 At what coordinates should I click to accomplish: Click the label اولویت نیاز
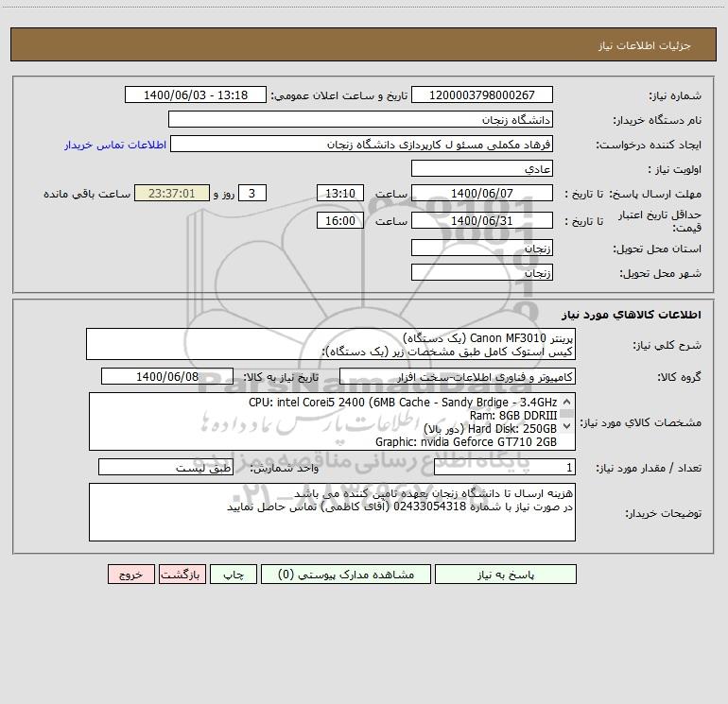click(675, 169)
